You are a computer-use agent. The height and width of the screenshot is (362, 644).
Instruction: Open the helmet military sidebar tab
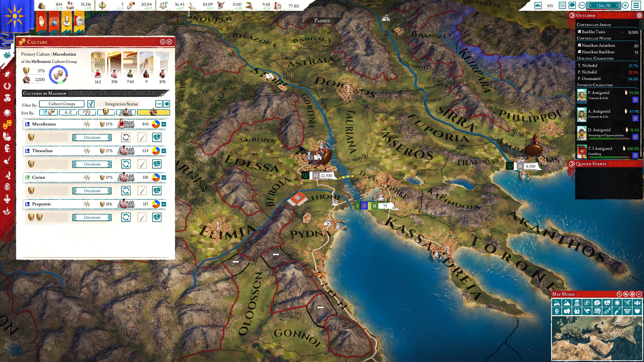pos(7,148)
